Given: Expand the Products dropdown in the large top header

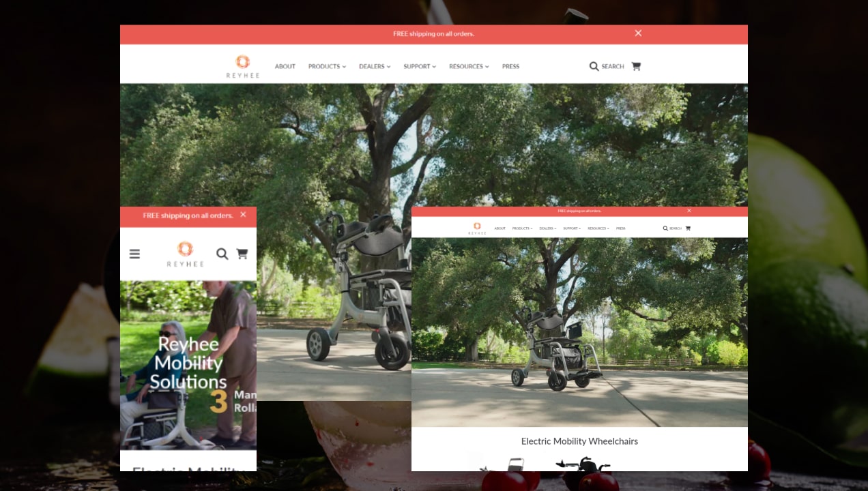Looking at the screenshot, I should point(327,67).
